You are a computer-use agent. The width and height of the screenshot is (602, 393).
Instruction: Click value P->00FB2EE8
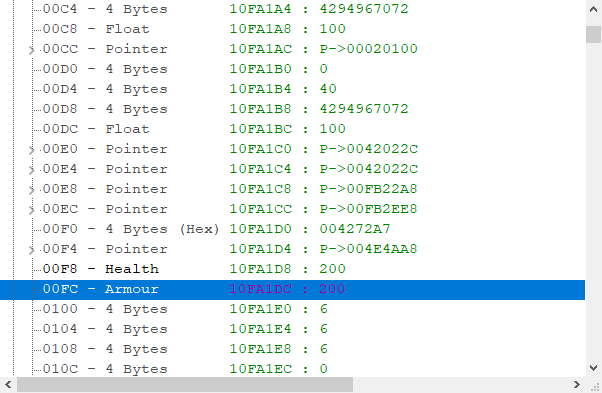pos(369,209)
